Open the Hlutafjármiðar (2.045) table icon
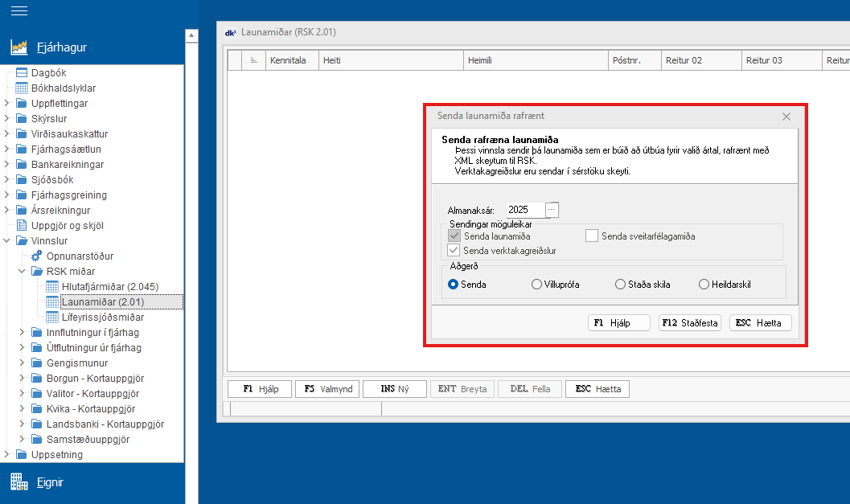850x504 pixels. 52,286
